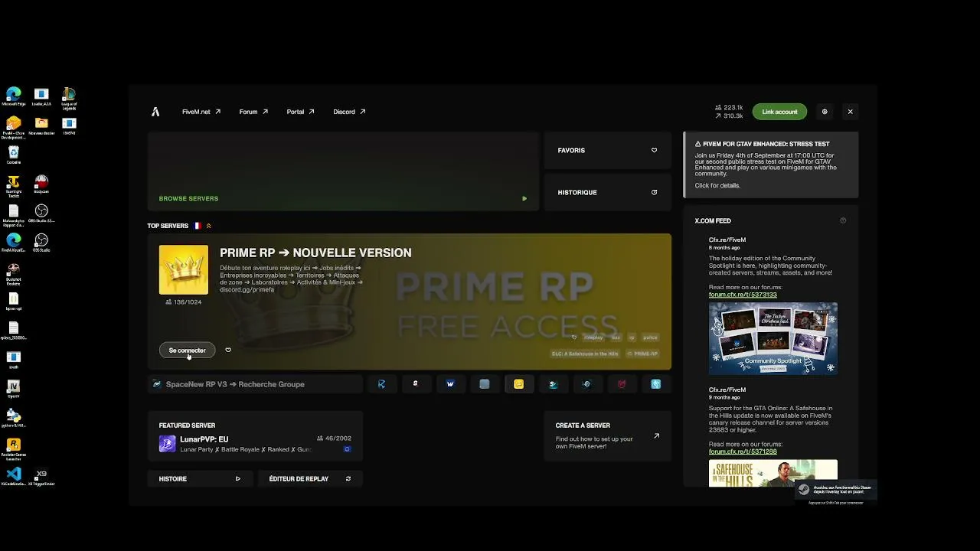
Task: Open the Favoris panel
Action: (x=608, y=150)
